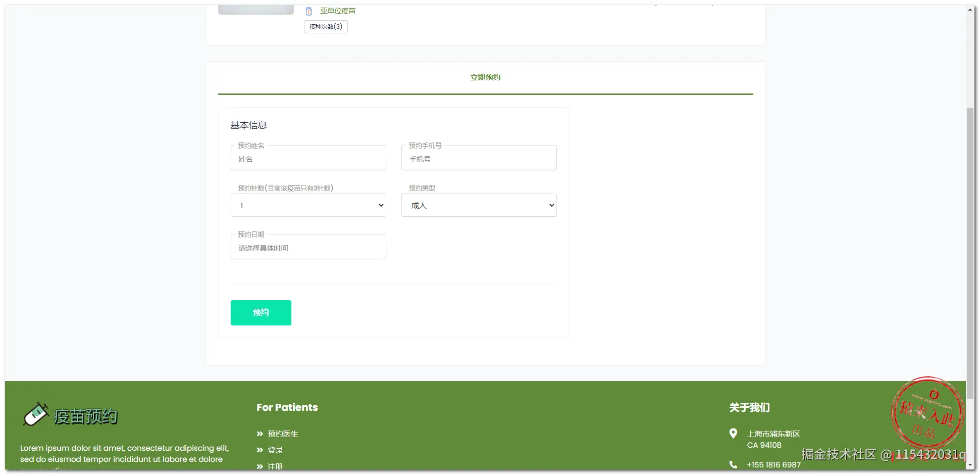Click the syringe logo icon in footer
This screenshot has height=475, width=980.
tap(35, 415)
